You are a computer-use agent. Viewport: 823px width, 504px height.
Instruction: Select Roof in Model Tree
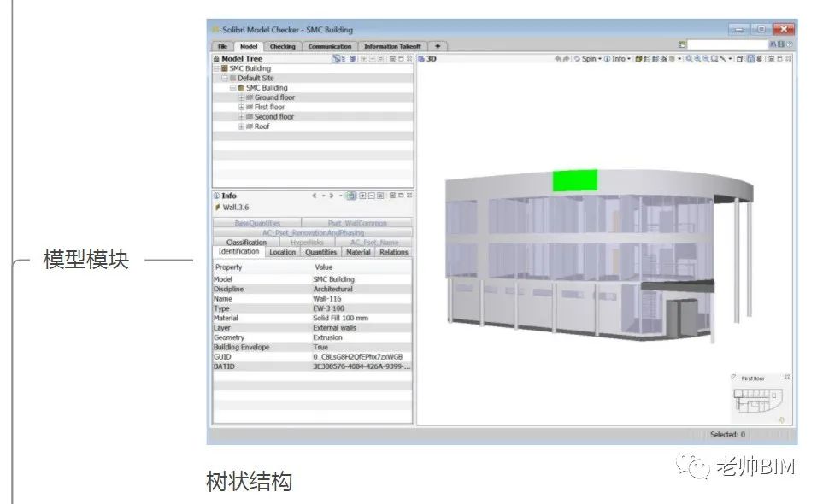click(x=262, y=126)
